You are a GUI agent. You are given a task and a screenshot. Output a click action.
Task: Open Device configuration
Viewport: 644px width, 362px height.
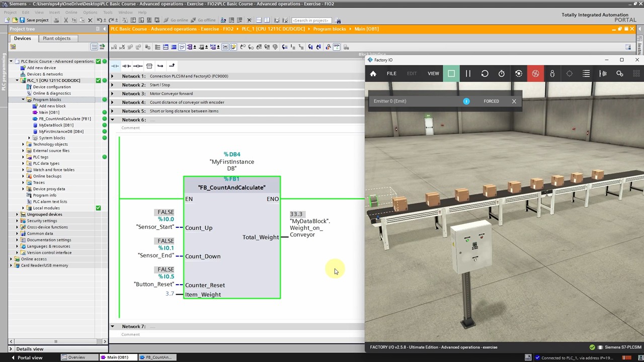pyautogui.click(x=51, y=87)
